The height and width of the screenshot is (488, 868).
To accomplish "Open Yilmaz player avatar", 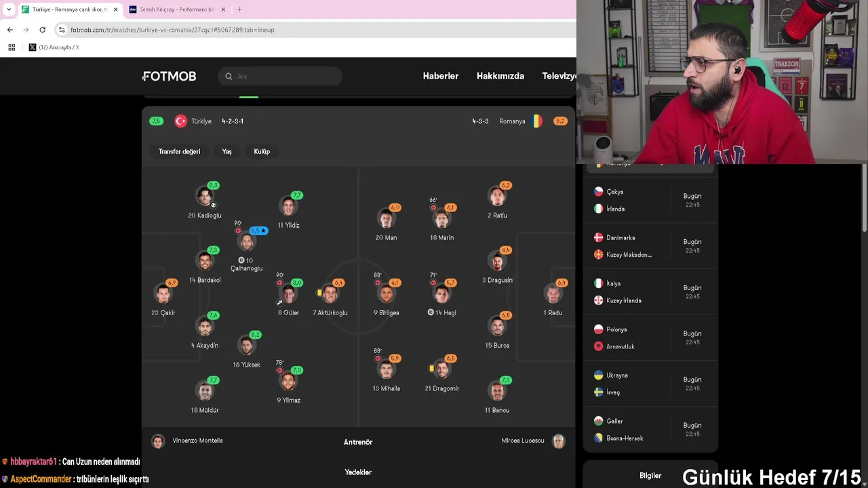I will pyautogui.click(x=288, y=381).
